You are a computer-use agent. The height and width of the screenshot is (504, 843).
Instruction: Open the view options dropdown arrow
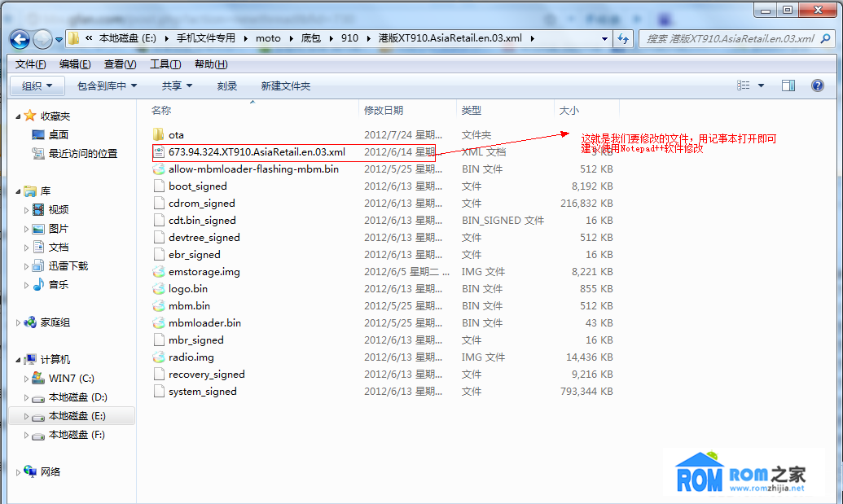tap(761, 85)
